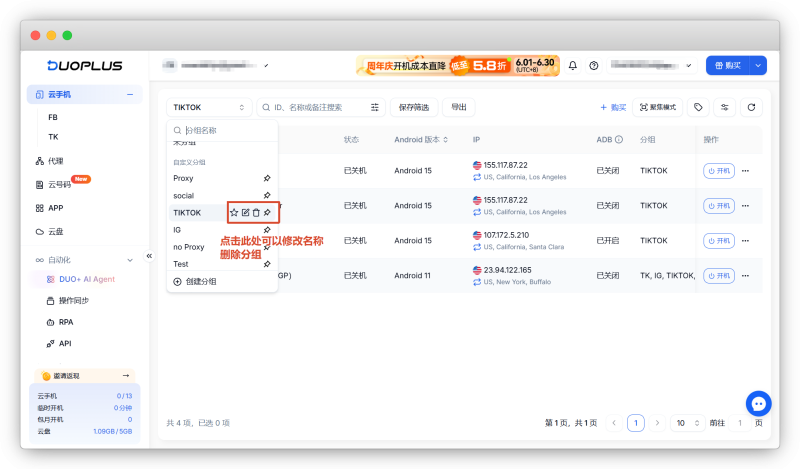800x469 pixels.
Task: Click the 保存筛选 save filter button
Action: click(414, 107)
